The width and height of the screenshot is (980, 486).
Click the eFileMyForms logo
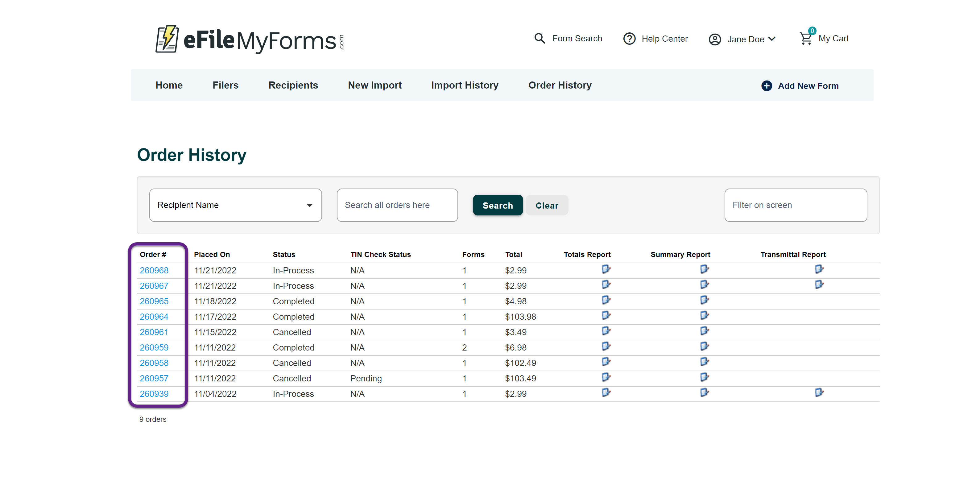click(x=250, y=39)
